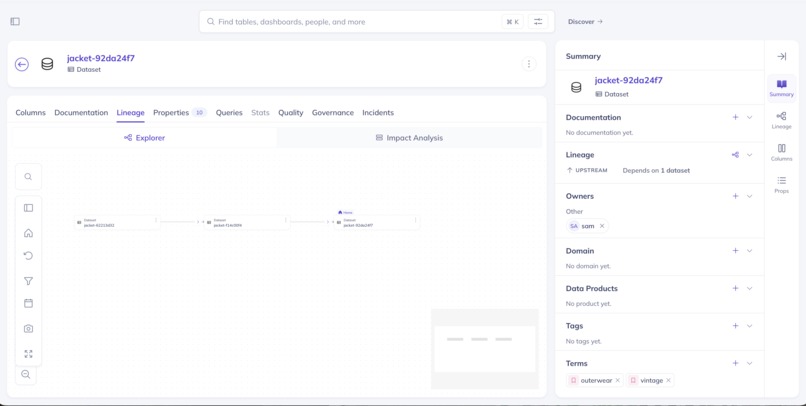Open lineage filter funnel icon
Screen dimensions: 806x406
pyautogui.click(x=28, y=281)
